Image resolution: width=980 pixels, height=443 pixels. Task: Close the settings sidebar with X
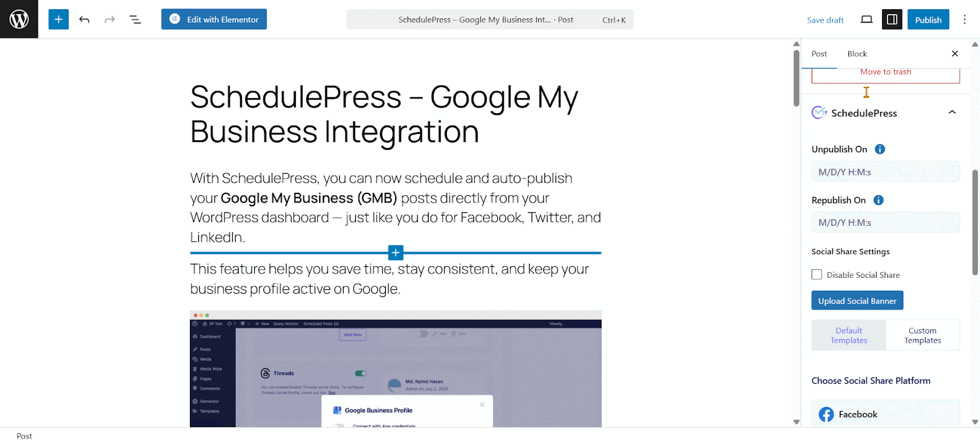(954, 54)
